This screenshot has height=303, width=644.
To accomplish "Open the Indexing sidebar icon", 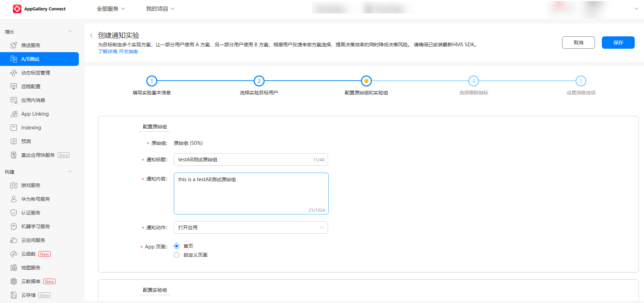I will [14, 128].
